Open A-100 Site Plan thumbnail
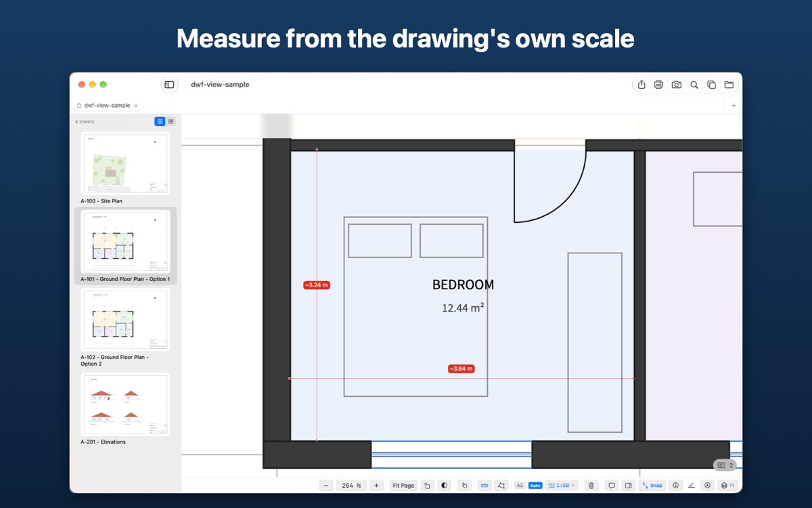812x508 pixels. click(x=125, y=164)
